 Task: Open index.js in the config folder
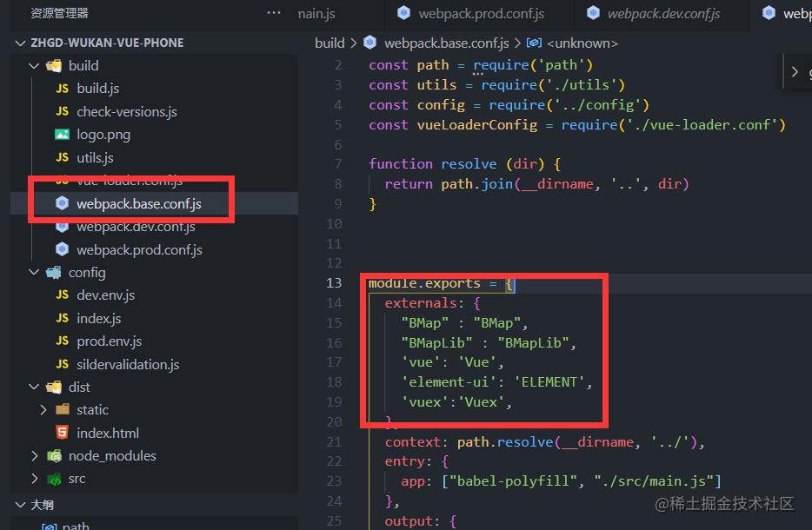(x=99, y=318)
